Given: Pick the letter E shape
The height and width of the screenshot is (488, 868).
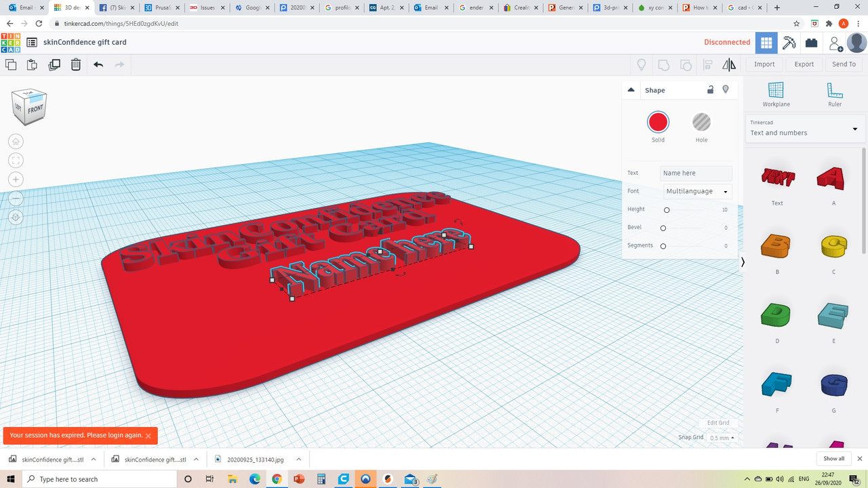Looking at the screenshot, I should 833,316.
